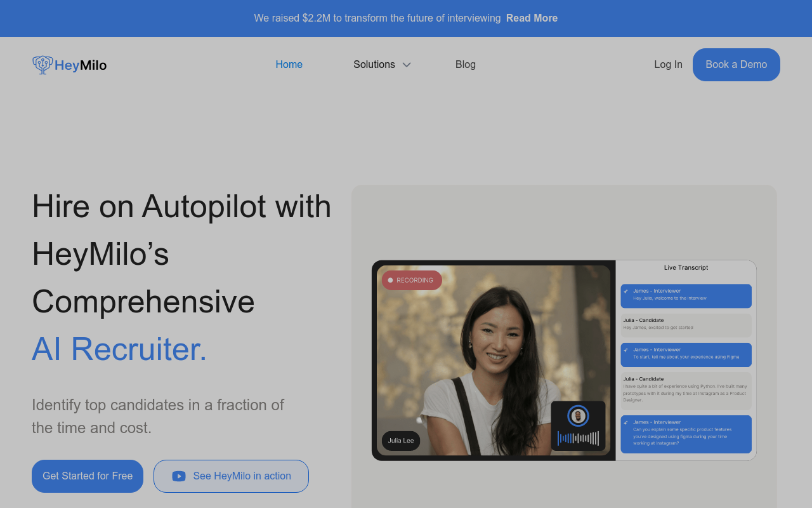The height and width of the screenshot is (508, 812).
Task: Click the Live Transcript heading
Action: (x=686, y=268)
